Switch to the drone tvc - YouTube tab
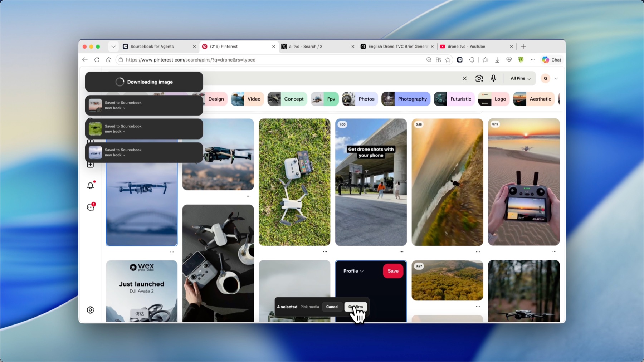This screenshot has height=362, width=644. tap(476, 47)
